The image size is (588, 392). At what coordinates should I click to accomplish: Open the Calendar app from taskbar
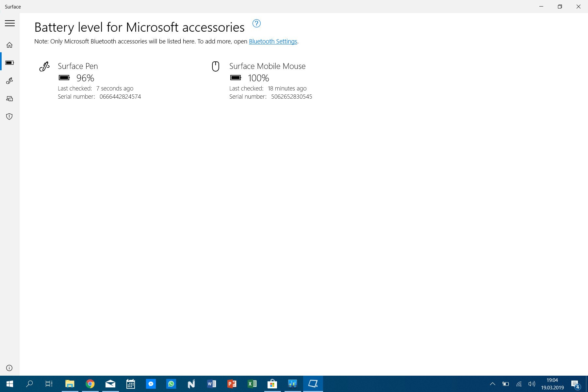tap(131, 384)
